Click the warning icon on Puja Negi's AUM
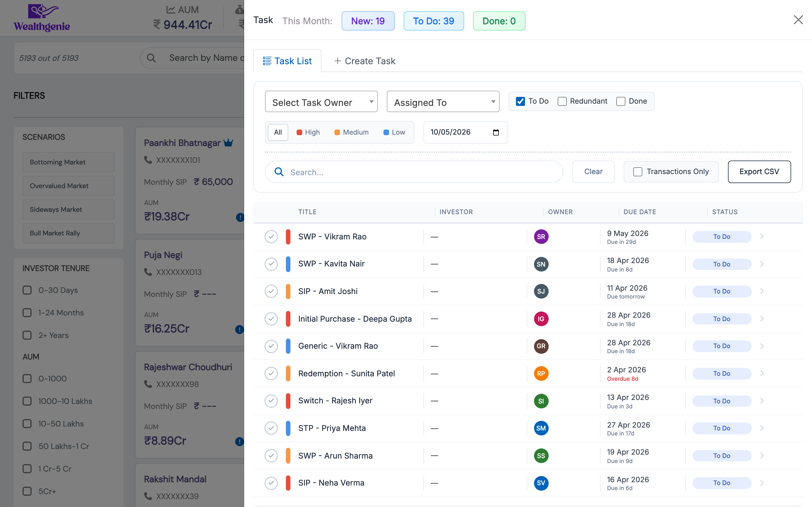The height and width of the screenshot is (507, 812). coord(239,329)
